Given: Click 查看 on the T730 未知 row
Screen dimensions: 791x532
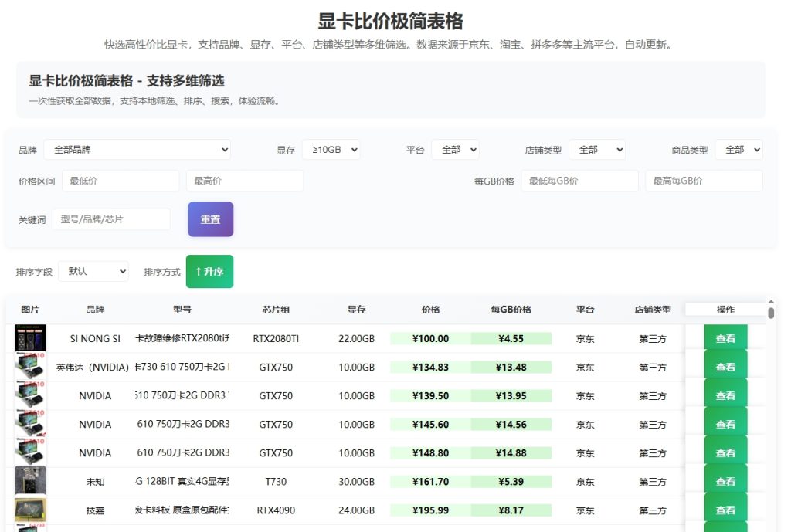Looking at the screenshot, I should 725,481.
